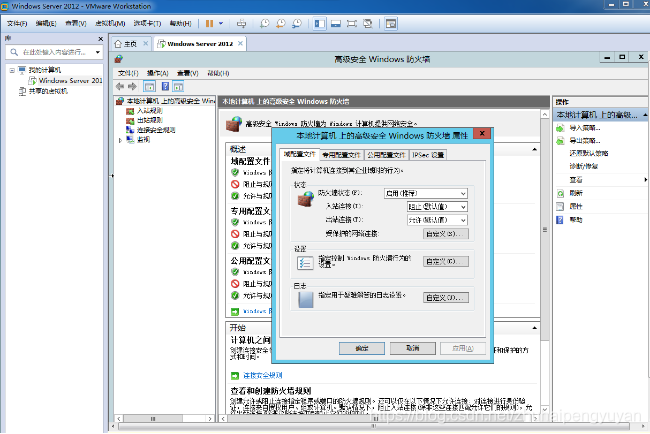The width and height of the screenshot is (650, 434).
Task: Open firewall console 帮助(H) menu
Action: [218, 73]
